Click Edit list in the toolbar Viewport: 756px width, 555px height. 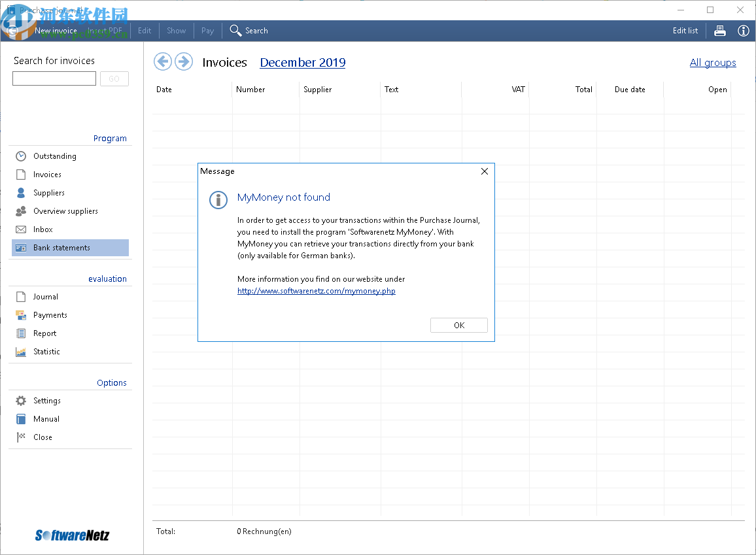coord(685,31)
